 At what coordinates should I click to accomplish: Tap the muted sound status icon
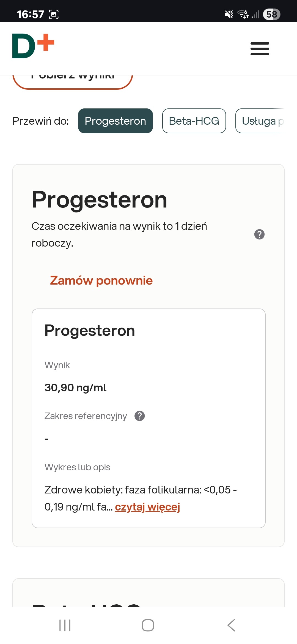[229, 14]
